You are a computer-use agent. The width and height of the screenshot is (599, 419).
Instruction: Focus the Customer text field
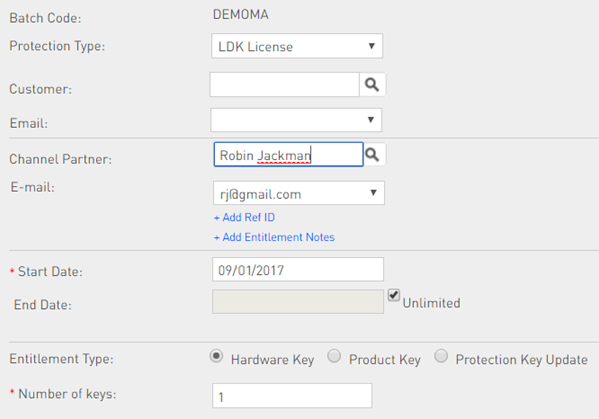coord(285,84)
